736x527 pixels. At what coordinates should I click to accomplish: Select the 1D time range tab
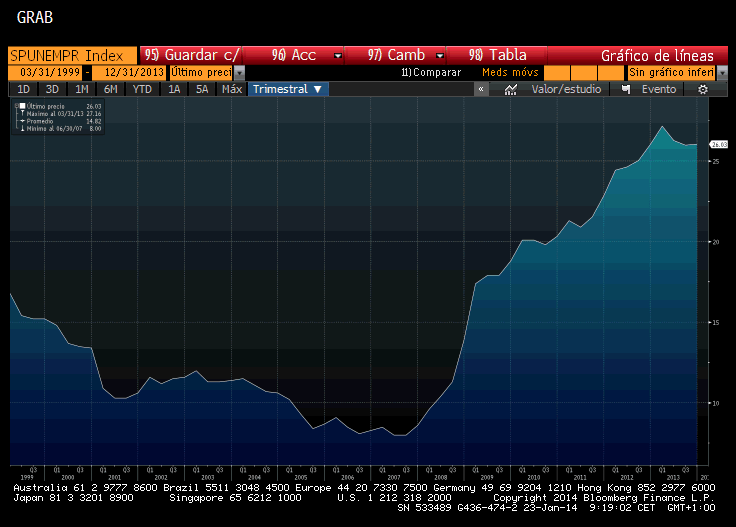23,89
